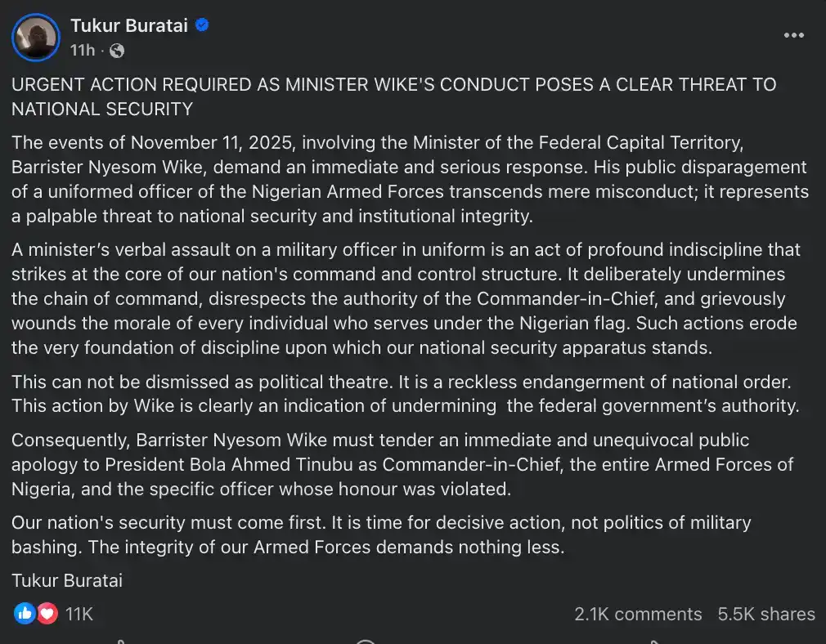Screen dimensions: 826x644
Task: Click the URGENT ACTION headline text
Action: (x=393, y=96)
